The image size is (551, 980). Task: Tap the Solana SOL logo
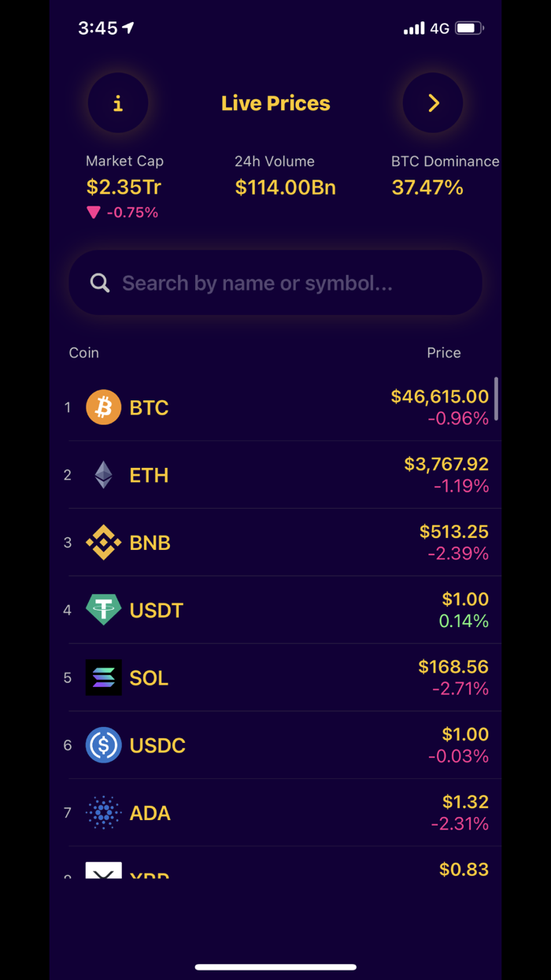pyautogui.click(x=103, y=677)
